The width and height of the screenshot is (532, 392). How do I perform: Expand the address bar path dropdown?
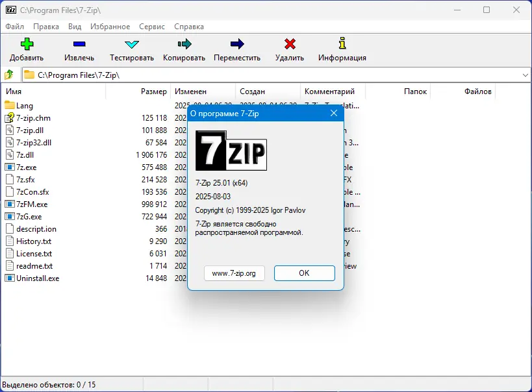coord(526,75)
